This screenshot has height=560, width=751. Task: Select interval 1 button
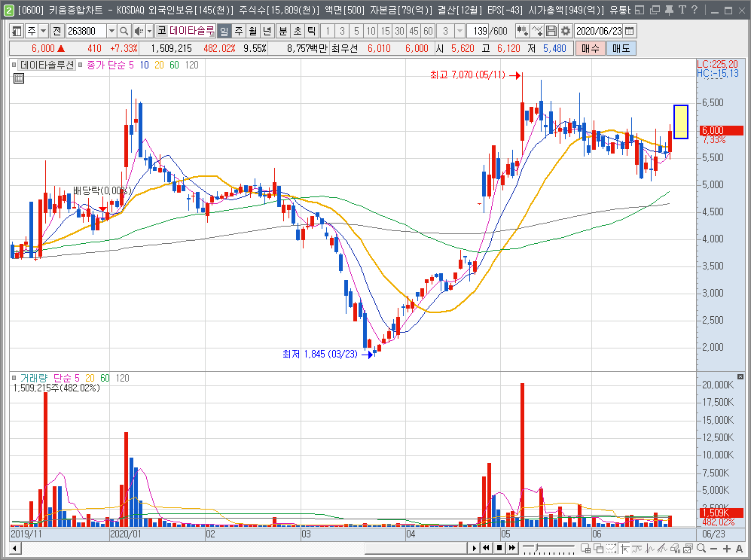coord(328,31)
